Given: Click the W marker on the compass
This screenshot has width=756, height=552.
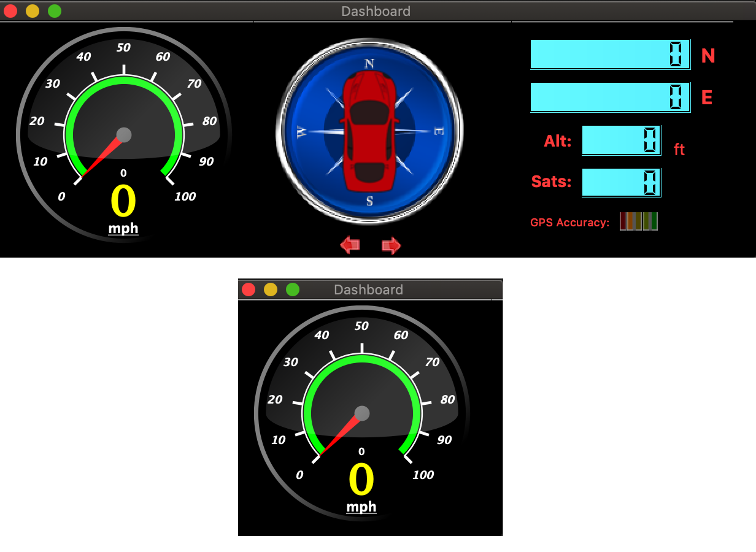Looking at the screenshot, I should click(301, 132).
